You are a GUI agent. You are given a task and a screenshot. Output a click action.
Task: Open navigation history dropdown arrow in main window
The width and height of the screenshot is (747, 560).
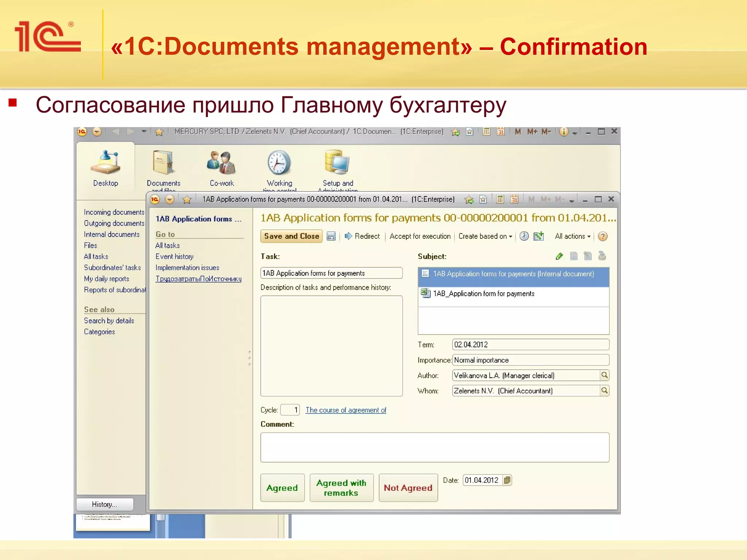point(144,131)
